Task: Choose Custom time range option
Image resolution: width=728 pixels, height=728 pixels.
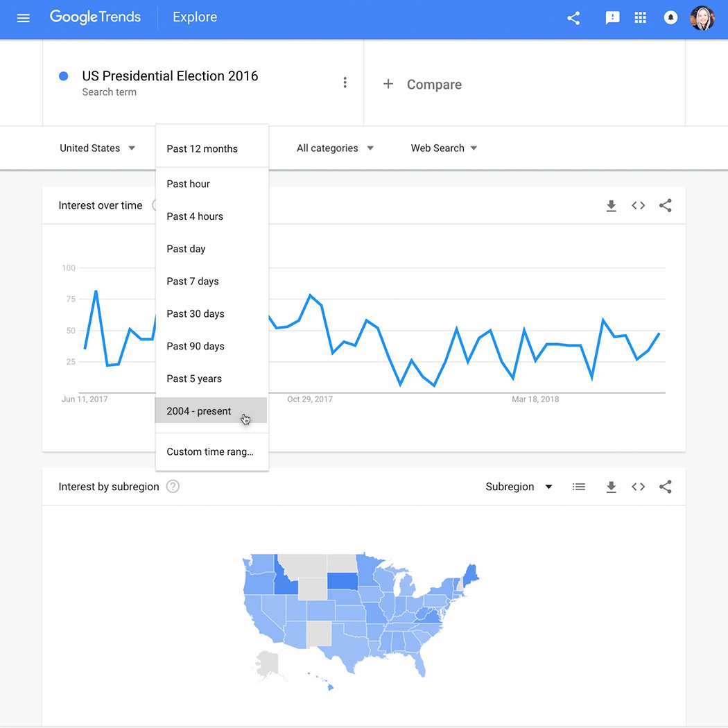Action: pyautogui.click(x=211, y=452)
